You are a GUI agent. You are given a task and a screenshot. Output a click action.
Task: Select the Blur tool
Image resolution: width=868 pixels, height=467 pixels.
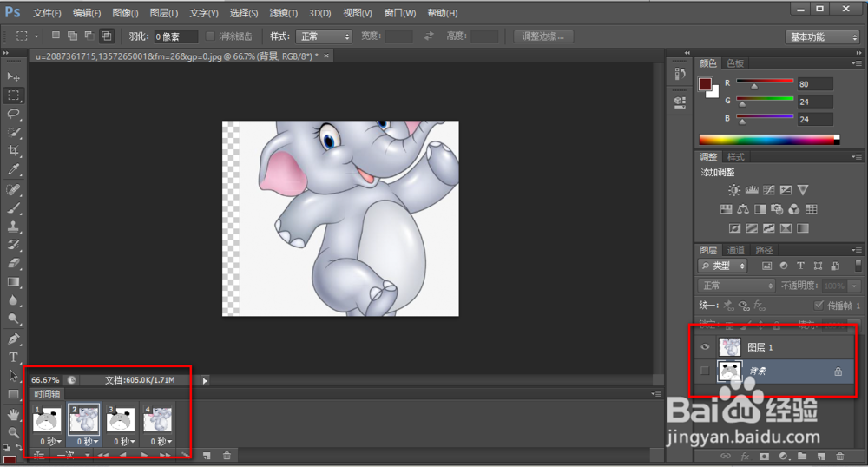13,301
